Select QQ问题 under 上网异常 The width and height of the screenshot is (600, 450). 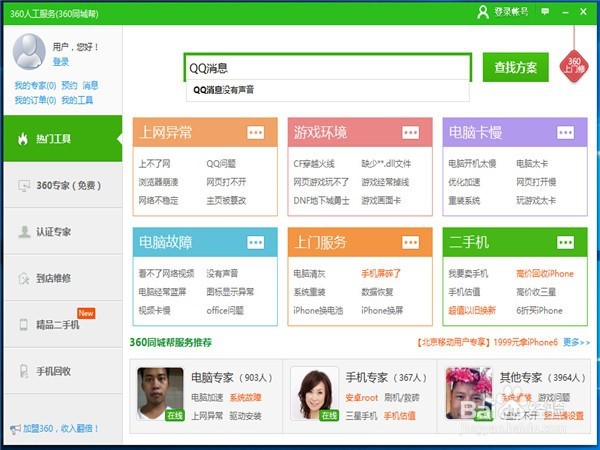coord(221,164)
